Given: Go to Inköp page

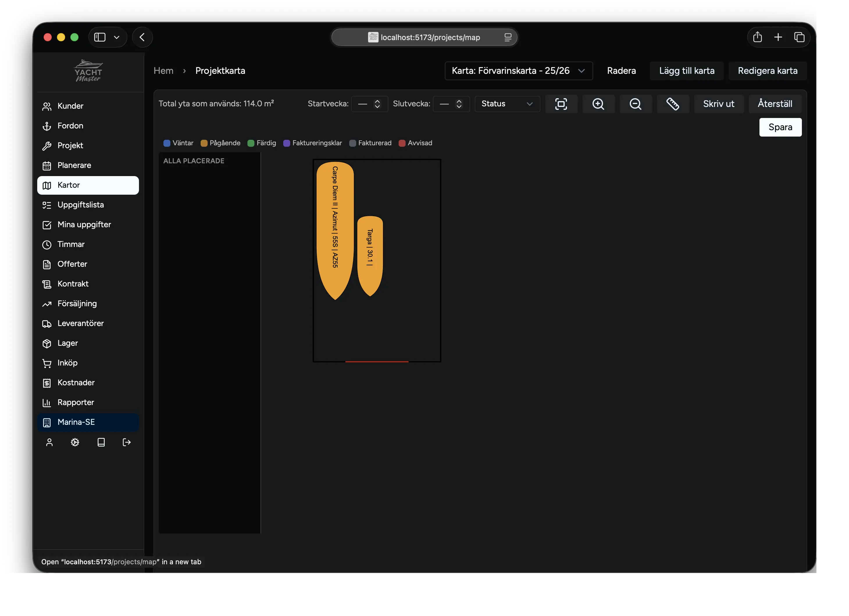Looking at the screenshot, I should coord(88,364).
